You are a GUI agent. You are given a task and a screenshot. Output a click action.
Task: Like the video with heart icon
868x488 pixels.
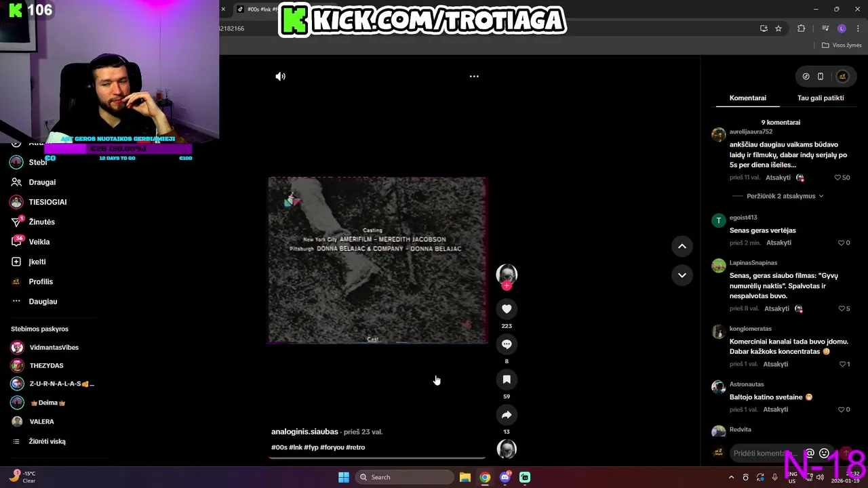[507, 309]
